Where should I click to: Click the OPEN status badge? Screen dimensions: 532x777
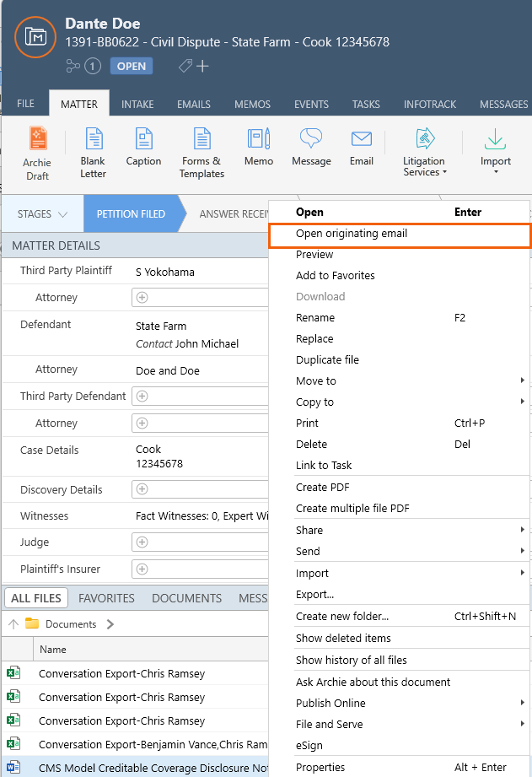131,67
